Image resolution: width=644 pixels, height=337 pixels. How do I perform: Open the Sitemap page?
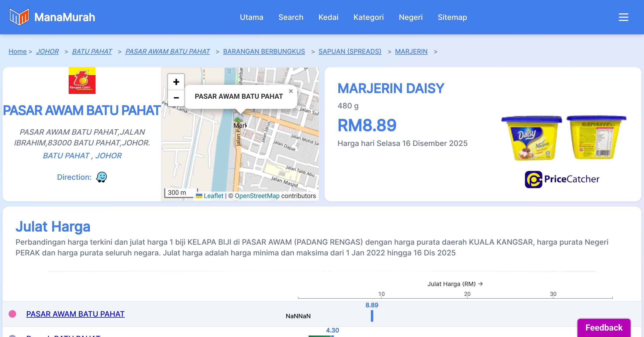click(x=452, y=17)
